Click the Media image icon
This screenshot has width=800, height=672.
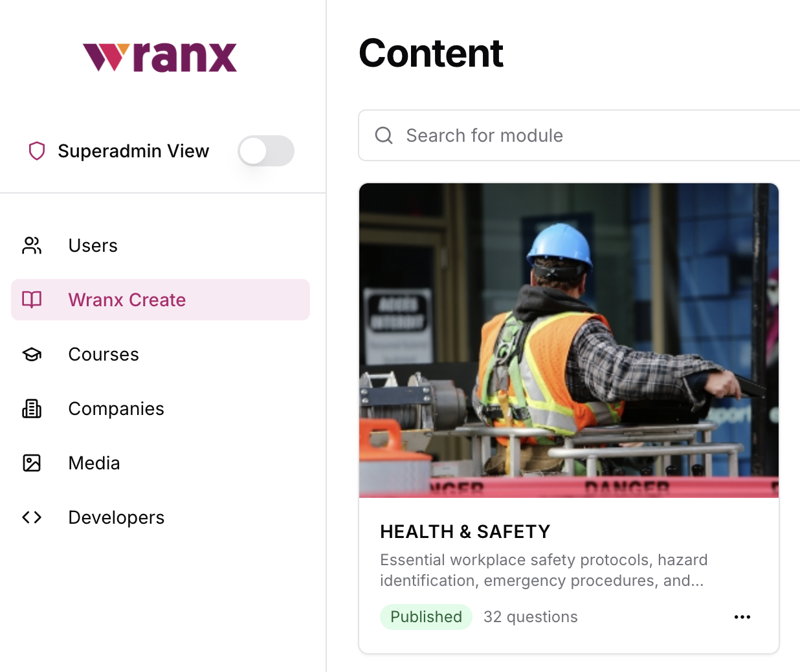(x=32, y=463)
